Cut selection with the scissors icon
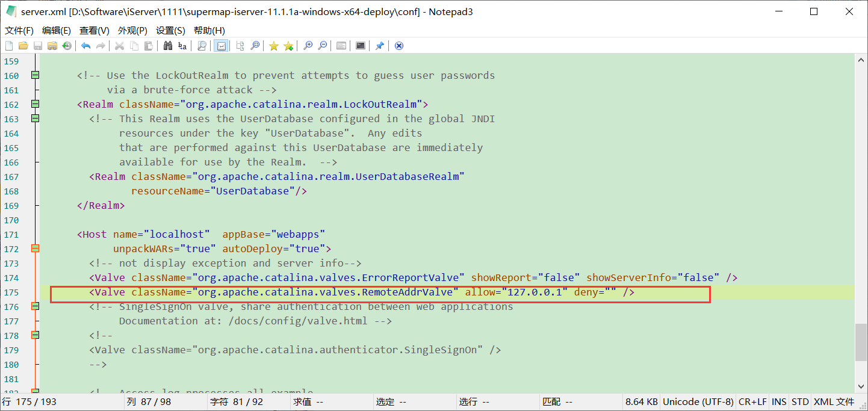Screen dimensions: 868x411 (x=120, y=46)
